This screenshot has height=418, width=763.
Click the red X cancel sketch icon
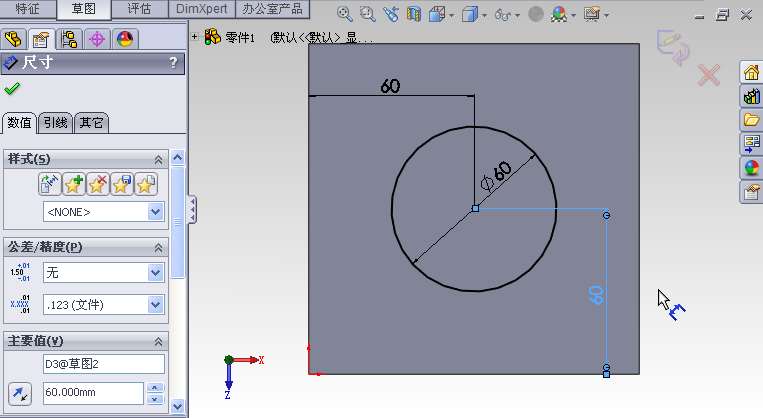pos(709,75)
